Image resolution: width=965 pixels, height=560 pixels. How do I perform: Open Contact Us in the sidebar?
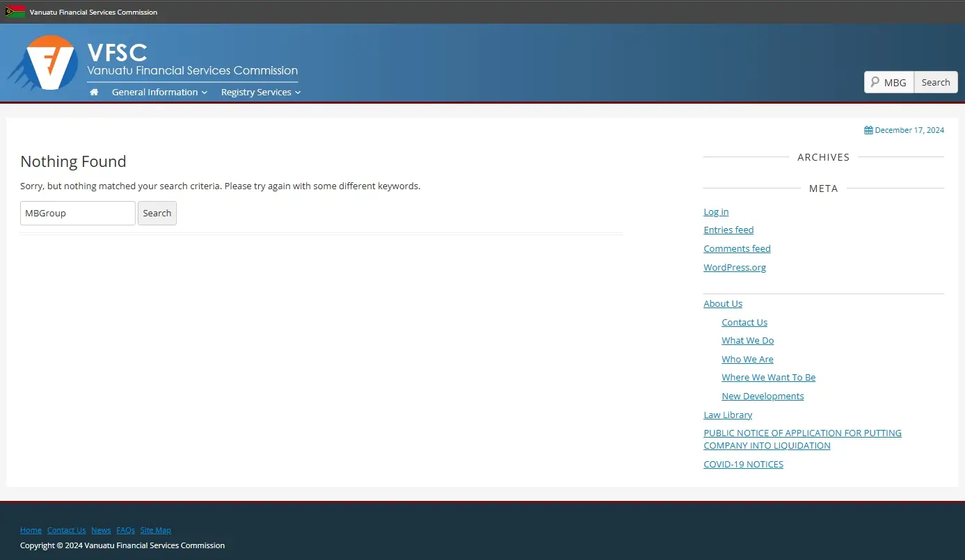[x=744, y=322]
